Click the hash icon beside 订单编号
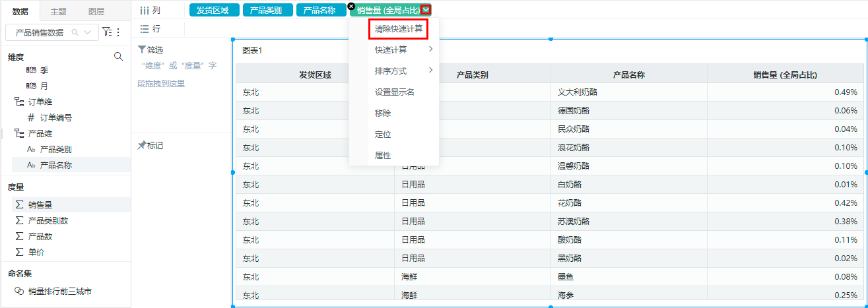This screenshot has height=308, width=868. (x=31, y=117)
